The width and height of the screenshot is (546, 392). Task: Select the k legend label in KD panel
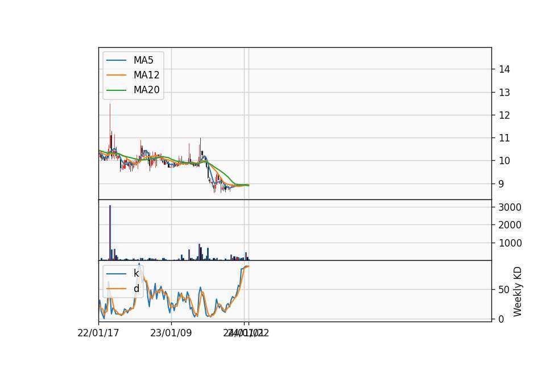click(x=136, y=274)
